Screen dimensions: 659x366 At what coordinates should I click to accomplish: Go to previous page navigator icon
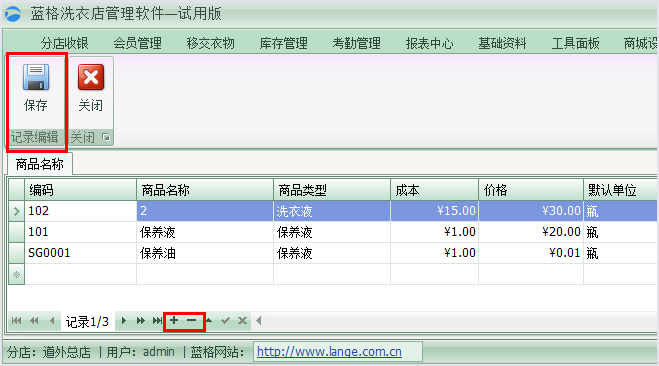tap(34, 321)
